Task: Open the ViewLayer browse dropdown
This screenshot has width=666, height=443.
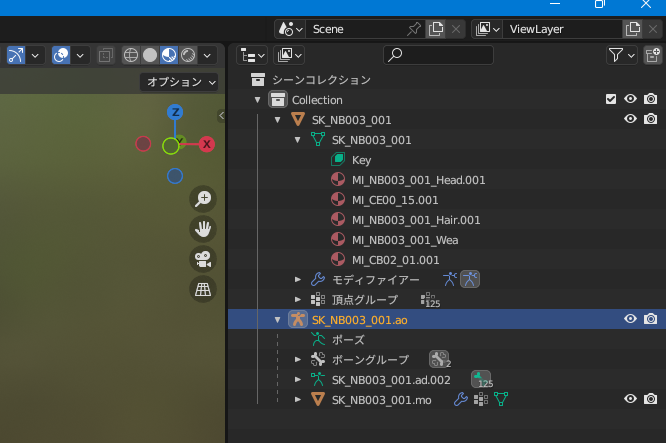Action: [487, 29]
